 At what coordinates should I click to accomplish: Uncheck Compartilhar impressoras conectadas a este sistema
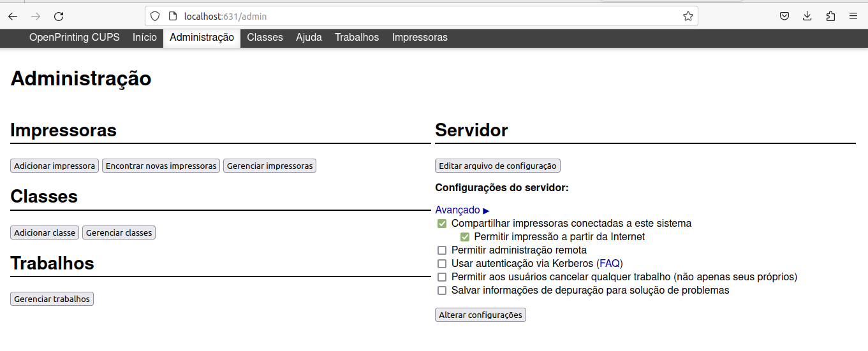coord(442,224)
